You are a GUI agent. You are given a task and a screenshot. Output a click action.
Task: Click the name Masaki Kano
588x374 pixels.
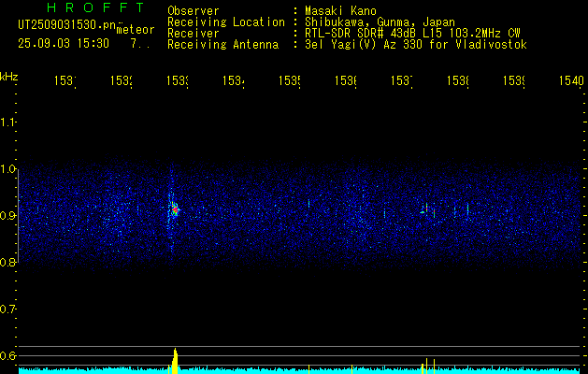point(340,10)
